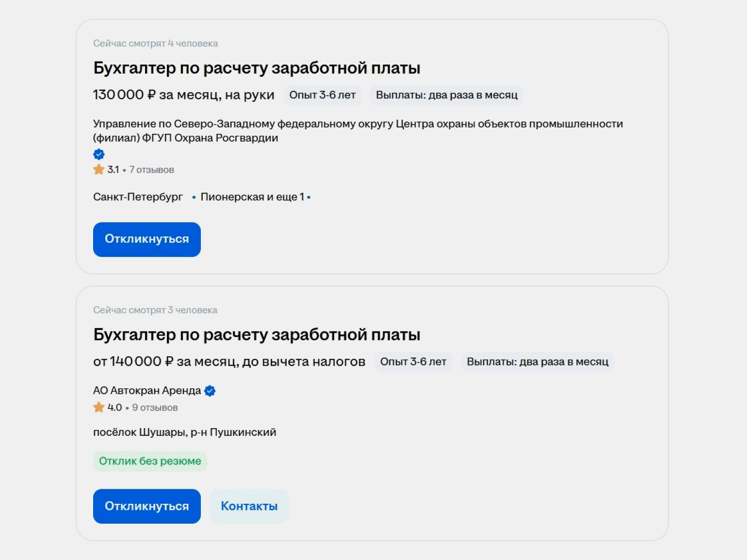Open the first Бухгалтер по расчету заработной платы vacancy
Viewport: 747px width, 560px height.
pyautogui.click(x=256, y=68)
